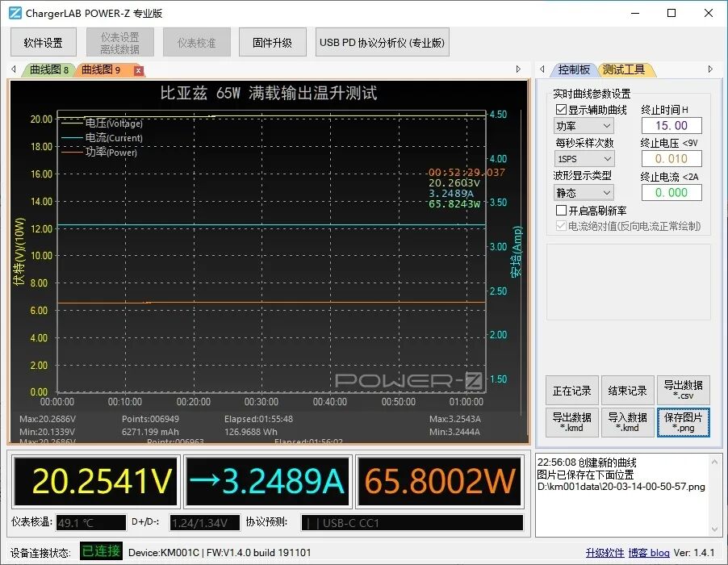
Task: Open USB PD 协议分析仪 (专业版)
Action: coord(382,43)
